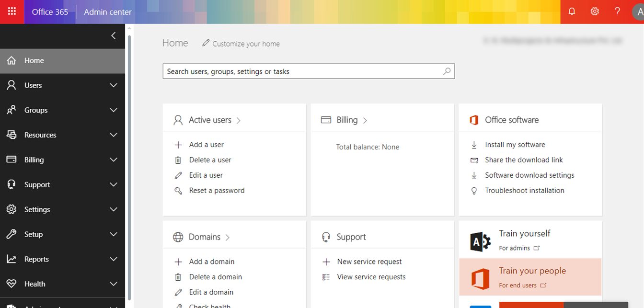Click the search magnifier icon

pyautogui.click(x=447, y=71)
